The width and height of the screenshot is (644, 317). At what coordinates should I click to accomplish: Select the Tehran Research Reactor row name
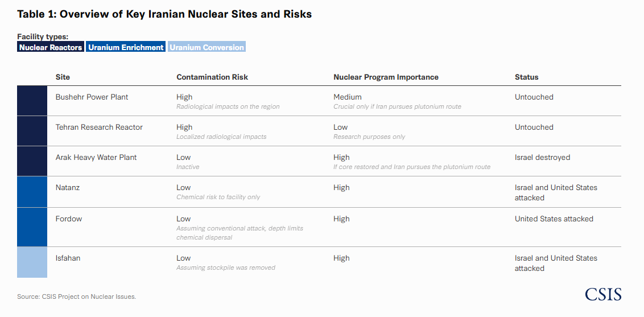[x=99, y=127]
